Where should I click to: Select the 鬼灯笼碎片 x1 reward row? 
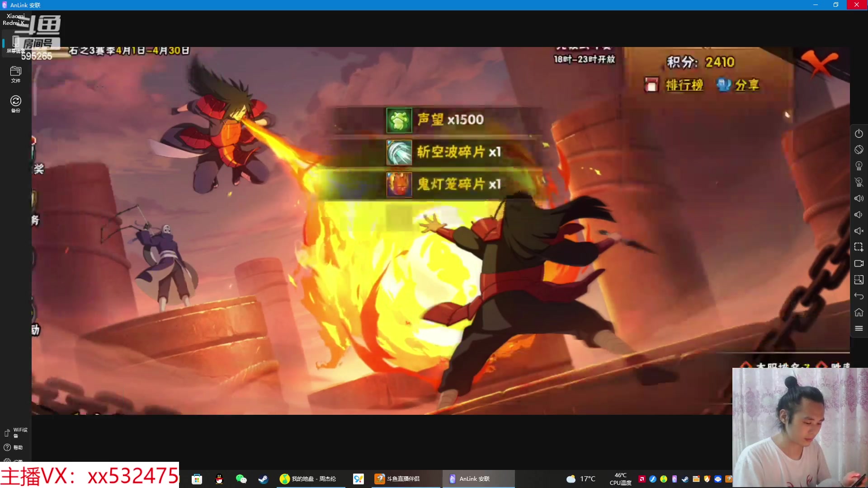[434, 184]
